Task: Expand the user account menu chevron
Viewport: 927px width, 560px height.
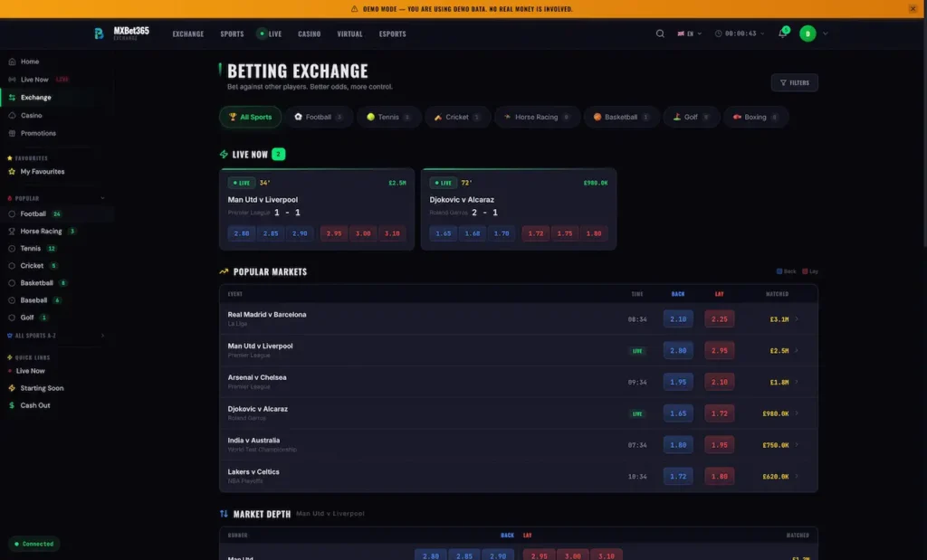Action: coord(826,33)
